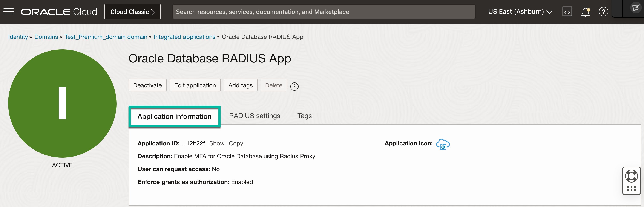Click the Cloud Classic button
The height and width of the screenshot is (207, 644).
pyautogui.click(x=132, y=12)
